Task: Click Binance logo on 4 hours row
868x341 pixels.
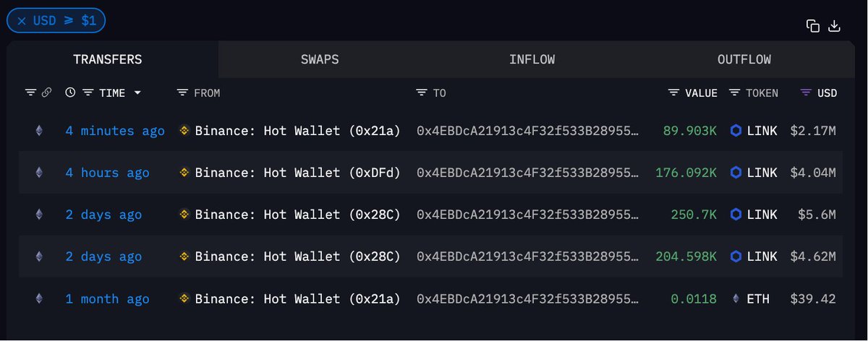Action: (184, 173)
